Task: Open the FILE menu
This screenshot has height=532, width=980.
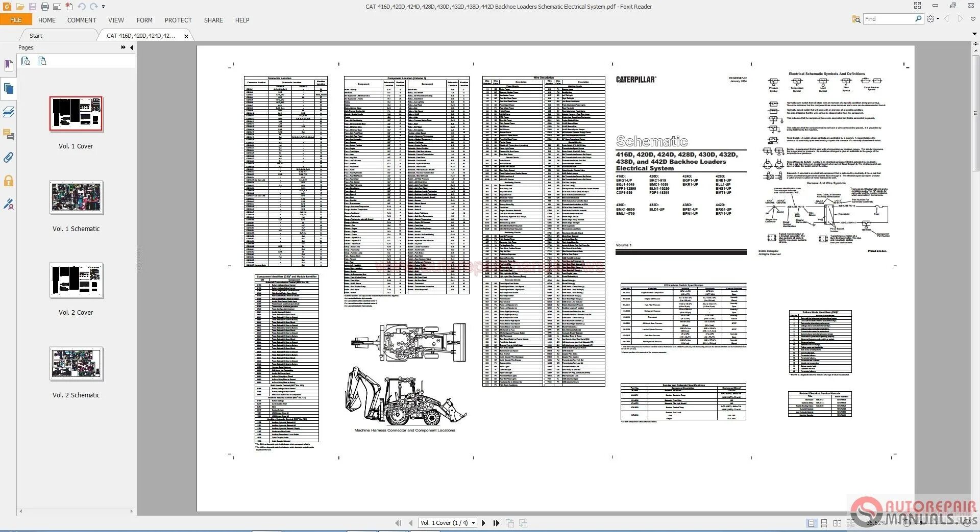Action: click(x=16, y=20)
